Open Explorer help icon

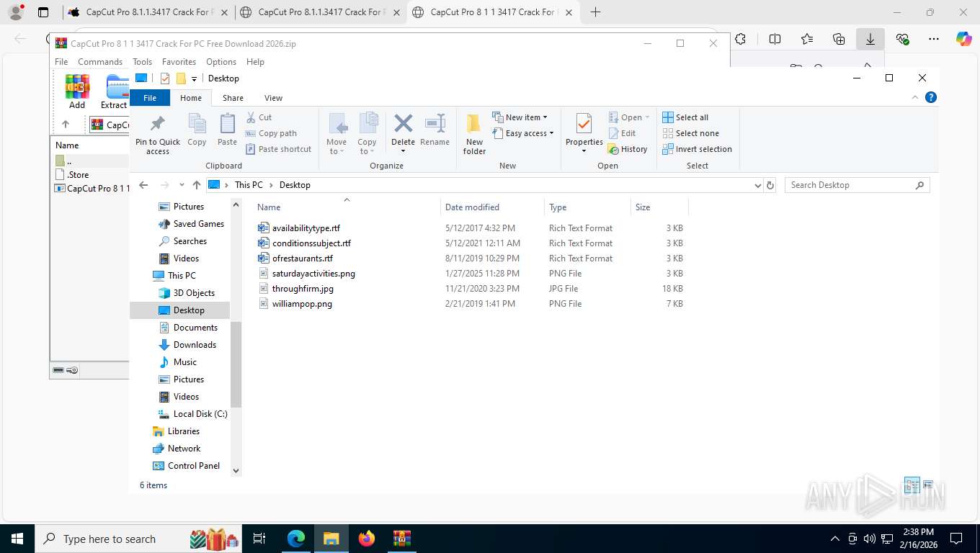click(x=931, y=97)
